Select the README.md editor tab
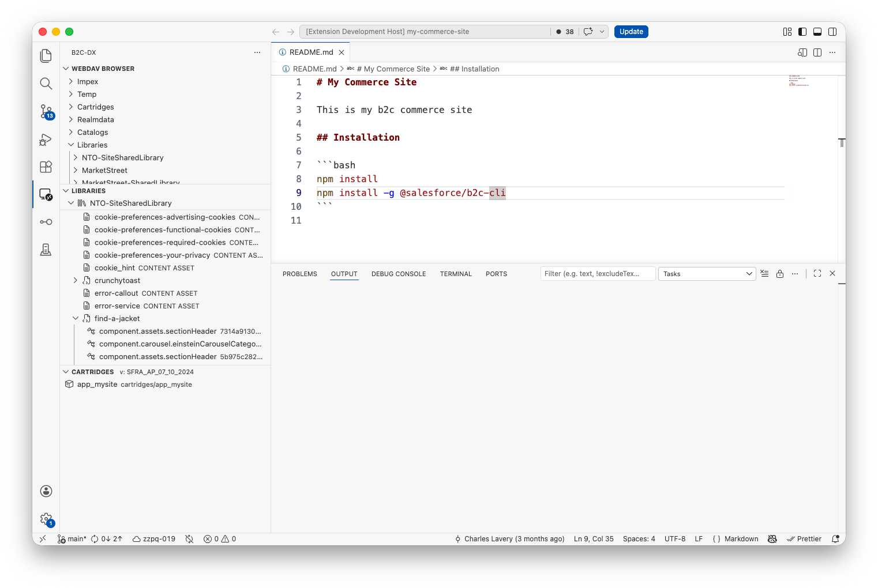 (x=312, y=52)
